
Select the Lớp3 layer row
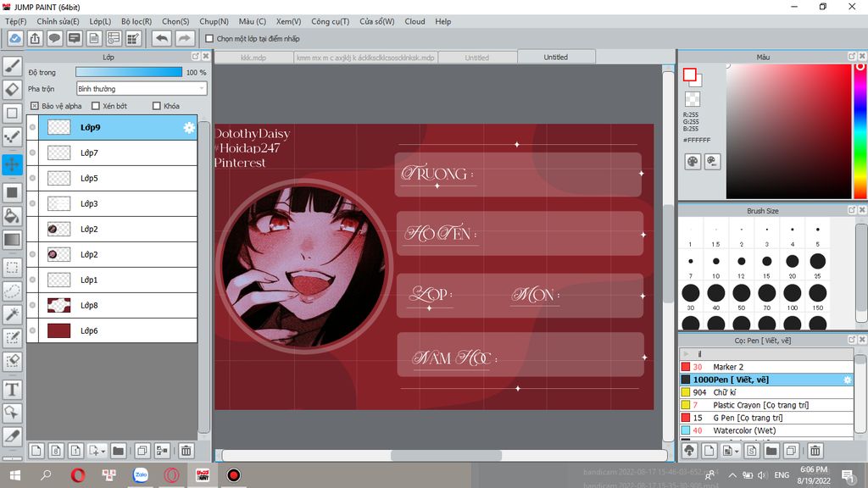112,203
